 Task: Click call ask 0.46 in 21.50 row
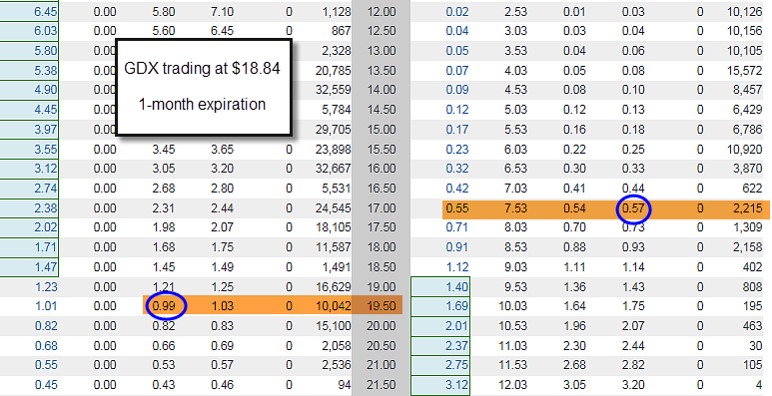222,385
